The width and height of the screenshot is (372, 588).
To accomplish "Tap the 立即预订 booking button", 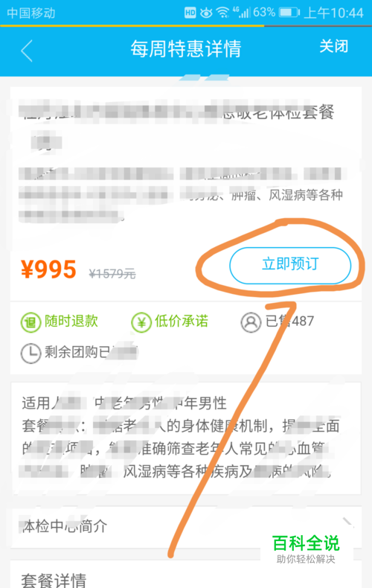I will pyautogui.click(x=290, y=265).
